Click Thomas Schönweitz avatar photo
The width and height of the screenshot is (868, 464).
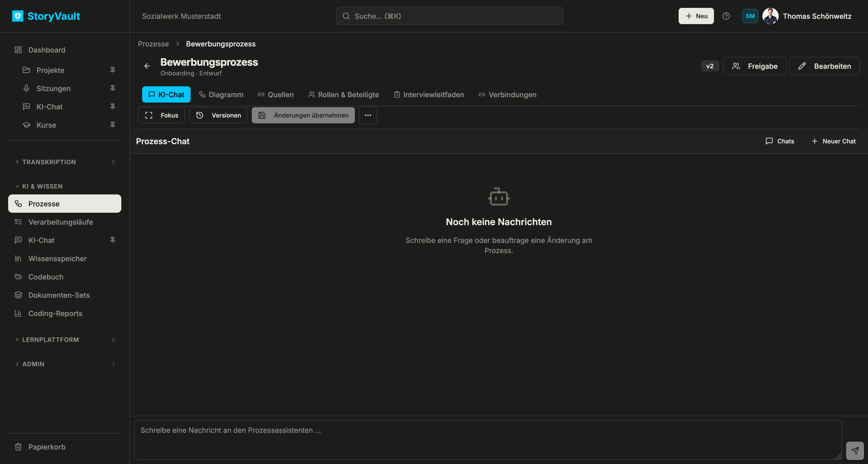coord(770,16)
